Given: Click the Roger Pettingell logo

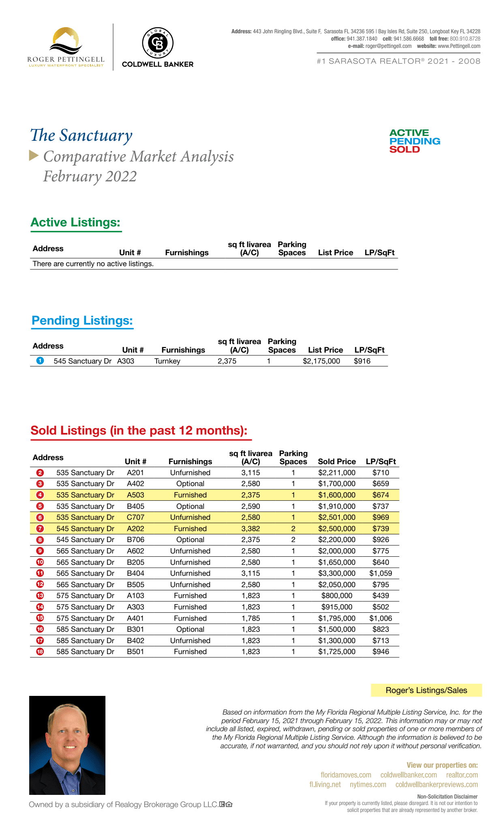Looking at the screenshot, I should [x=66, y=47].
